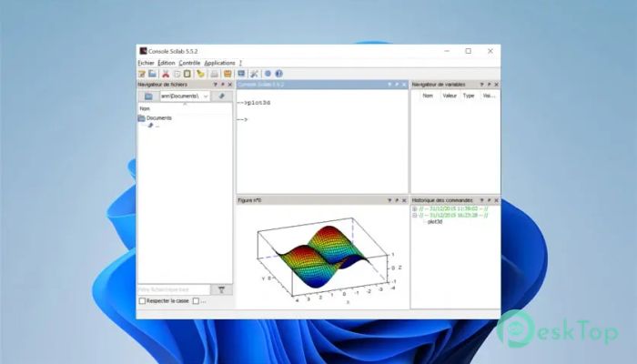Click the Nom column in variable browser
This screenshot has width=637, height=364.
(x=428, y=96)
